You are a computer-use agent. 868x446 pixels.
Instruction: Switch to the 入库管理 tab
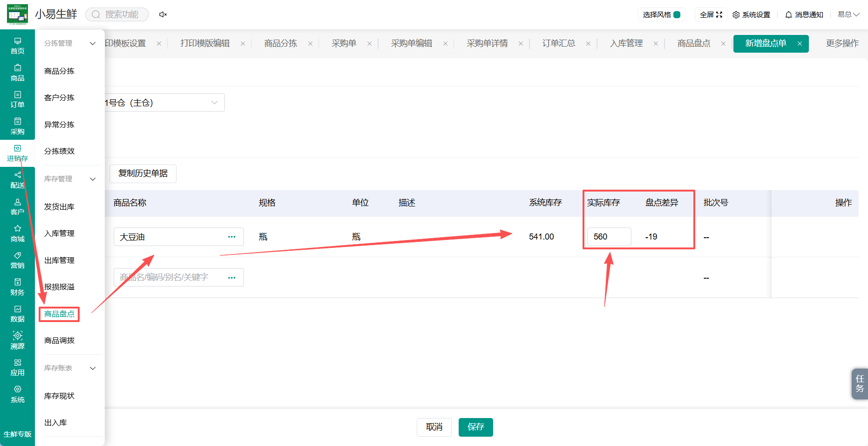tap(626, 43)
